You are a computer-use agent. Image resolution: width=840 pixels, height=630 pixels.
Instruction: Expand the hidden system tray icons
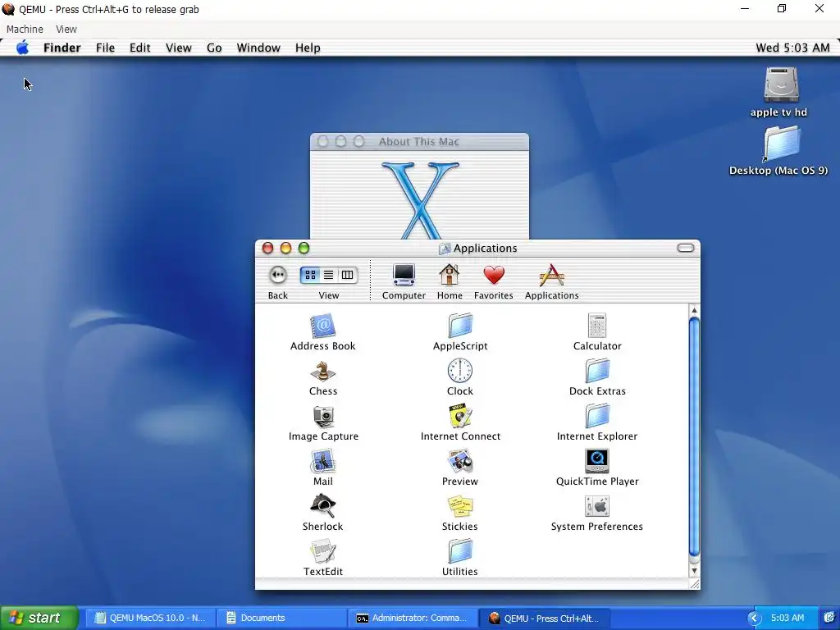pyautogui.click(x=755, y=619)
